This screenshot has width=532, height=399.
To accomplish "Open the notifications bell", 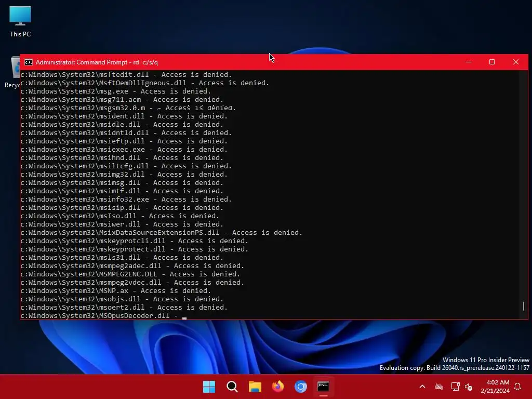I will [518, 387].
